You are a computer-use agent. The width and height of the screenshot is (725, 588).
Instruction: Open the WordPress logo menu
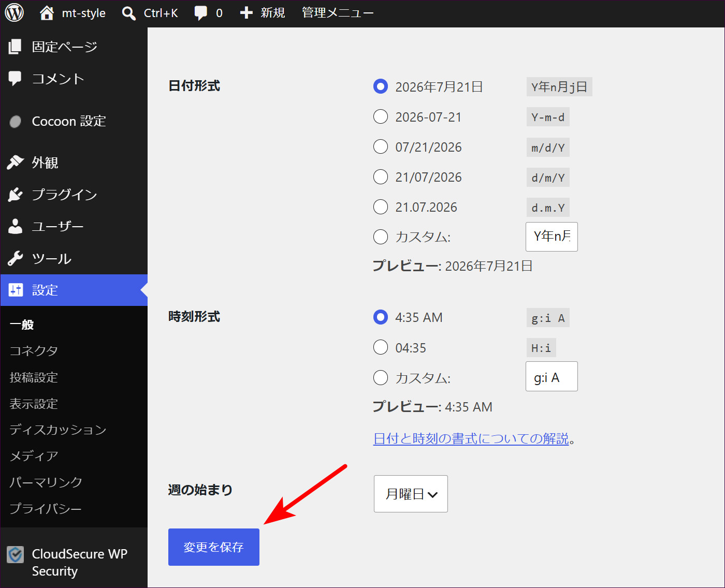(x=15, y=12)
